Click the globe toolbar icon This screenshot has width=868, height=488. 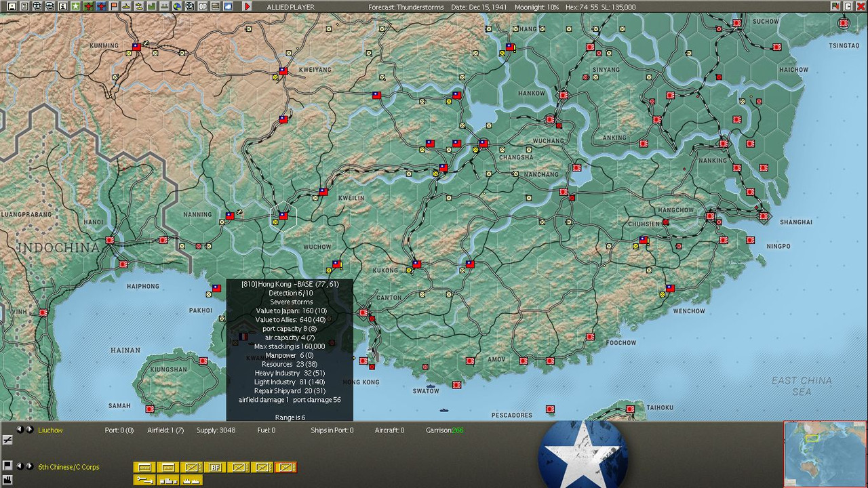177,6
